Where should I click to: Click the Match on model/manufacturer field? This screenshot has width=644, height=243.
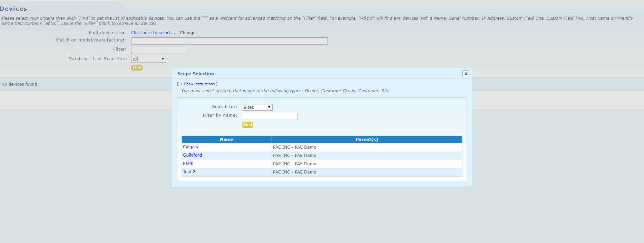[x=229, y=41]
